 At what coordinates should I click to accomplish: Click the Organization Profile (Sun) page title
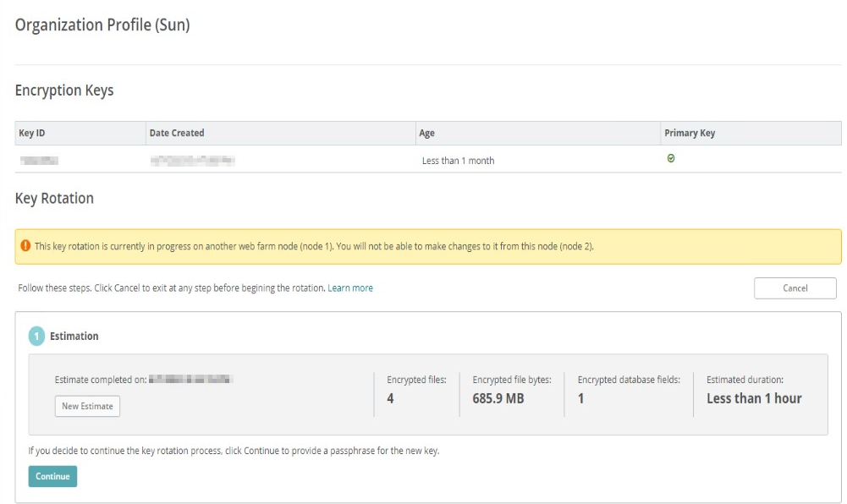click(102, 25)
